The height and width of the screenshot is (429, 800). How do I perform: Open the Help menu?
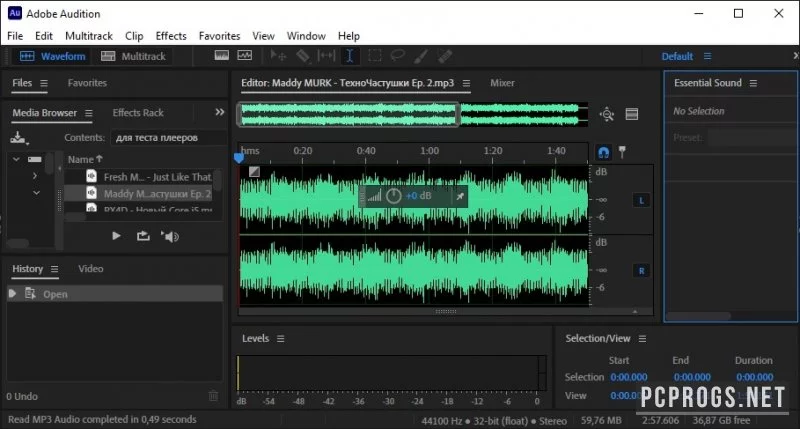coord(348,36)
